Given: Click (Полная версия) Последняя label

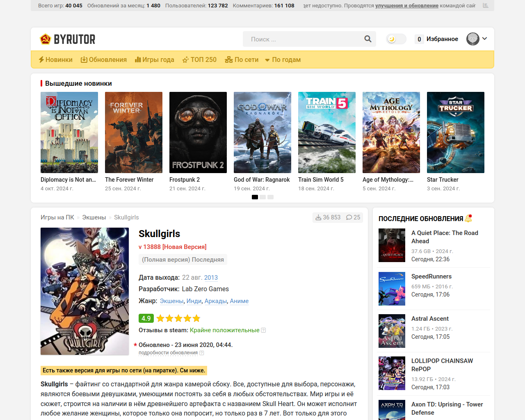Looking at the screenshot, I should (x=183, y=260).
